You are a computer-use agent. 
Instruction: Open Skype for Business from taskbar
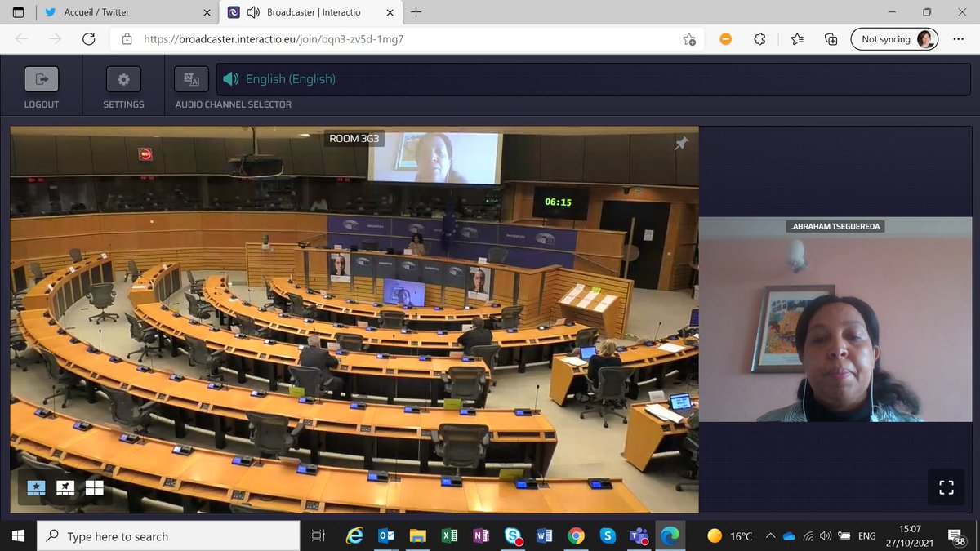[x=513, y=536]
